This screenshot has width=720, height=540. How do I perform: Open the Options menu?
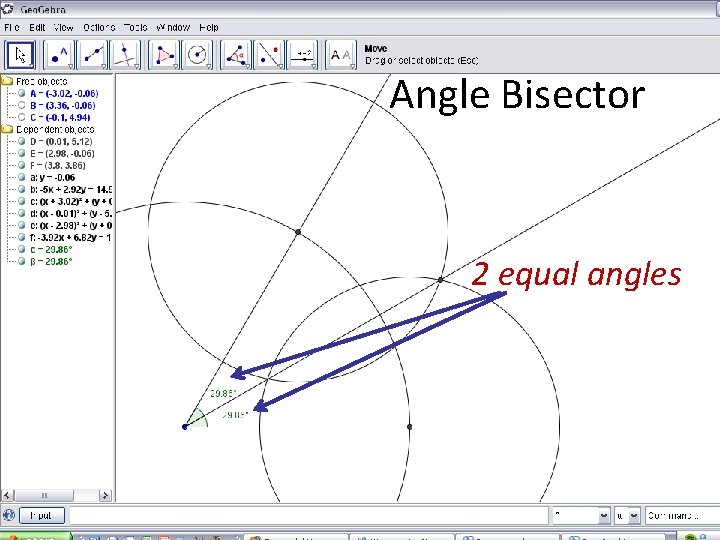point(99,28)
